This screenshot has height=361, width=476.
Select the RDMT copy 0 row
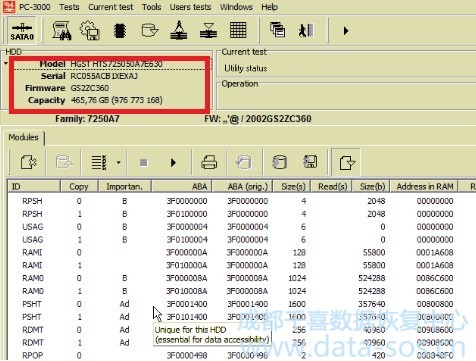pyautogui.click(x=242, y=330)
